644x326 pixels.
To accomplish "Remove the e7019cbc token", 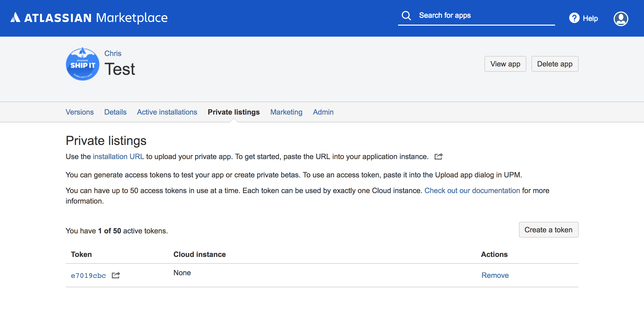I will (495, 275).
